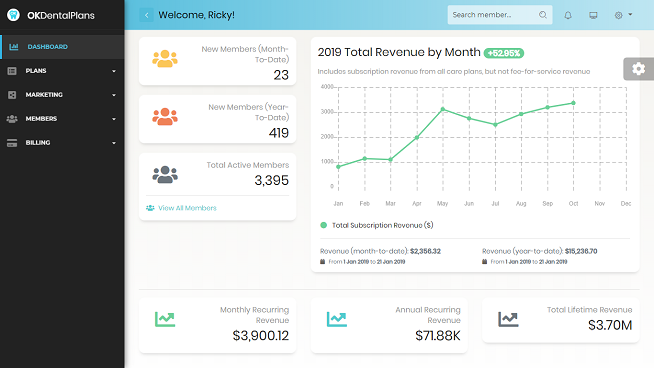Expand the Plans menu arrow

114,71
